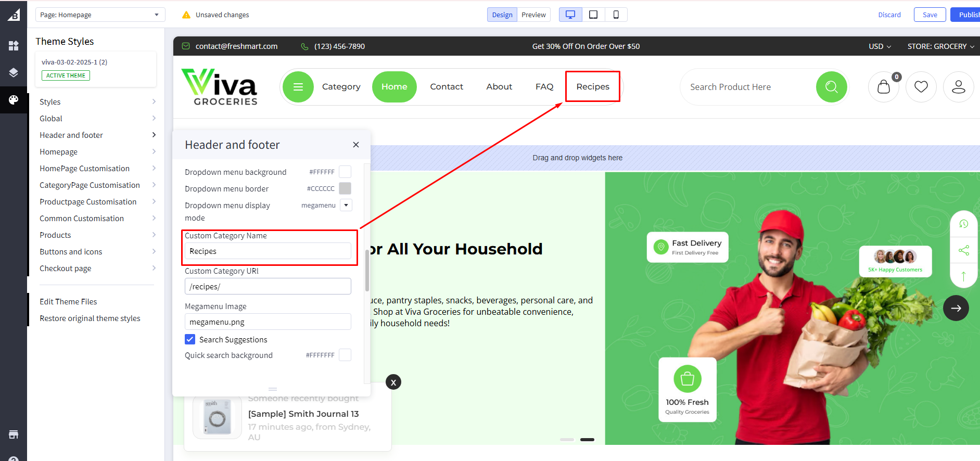Click the Custom Category URL field
The height and width of the screenshot is (461, 980).
pos(268,286)
